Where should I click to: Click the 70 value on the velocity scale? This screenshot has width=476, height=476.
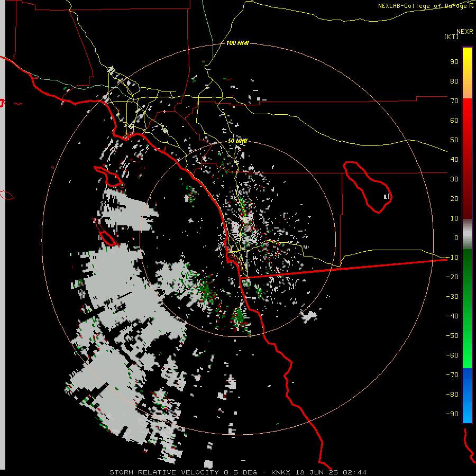[x=454, y=101]
